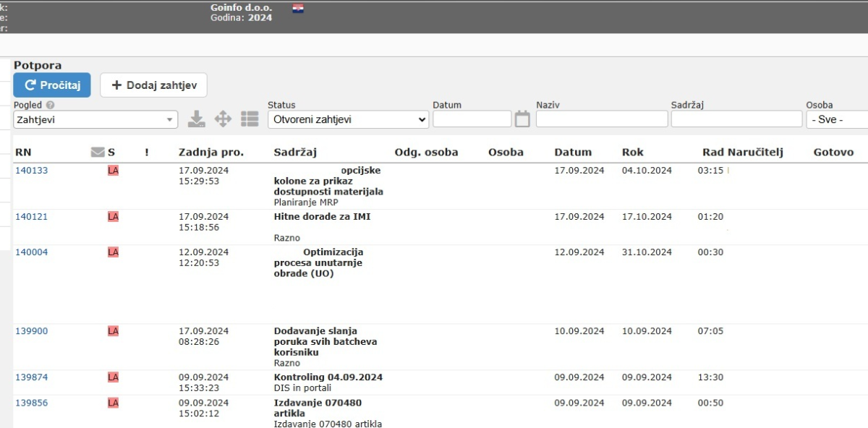Sort by Gotovo column header
This screenshot has height=428, width=868.
point(833,153)
